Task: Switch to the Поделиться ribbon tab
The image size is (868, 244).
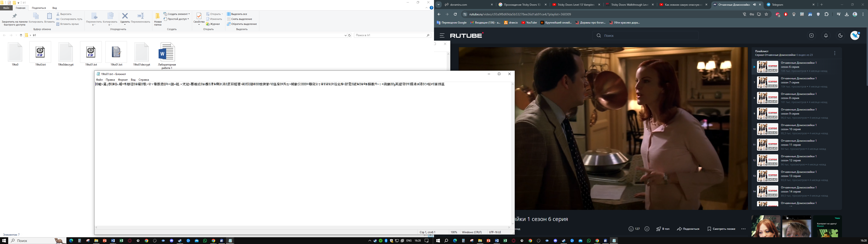Action: 39,8
